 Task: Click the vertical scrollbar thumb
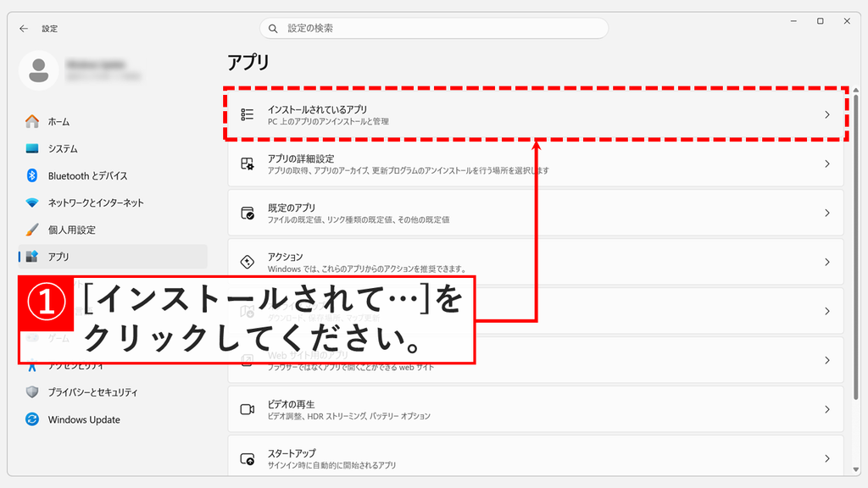[856, 247]
